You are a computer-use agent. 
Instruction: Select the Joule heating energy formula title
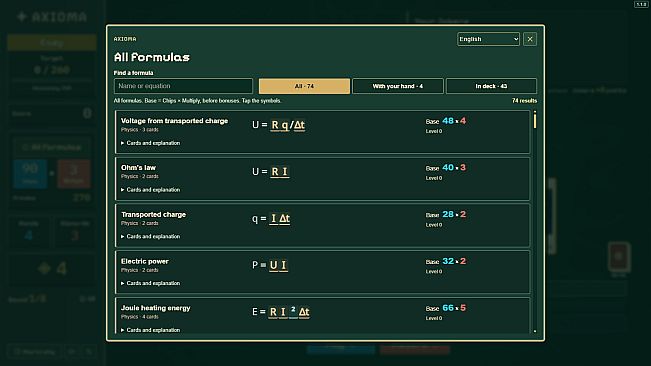(x=156, y=308)
